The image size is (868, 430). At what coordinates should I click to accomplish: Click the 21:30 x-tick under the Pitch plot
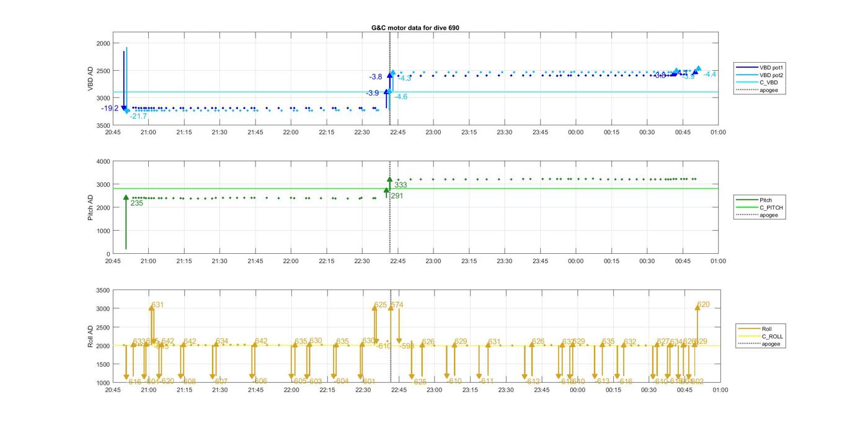219,261
